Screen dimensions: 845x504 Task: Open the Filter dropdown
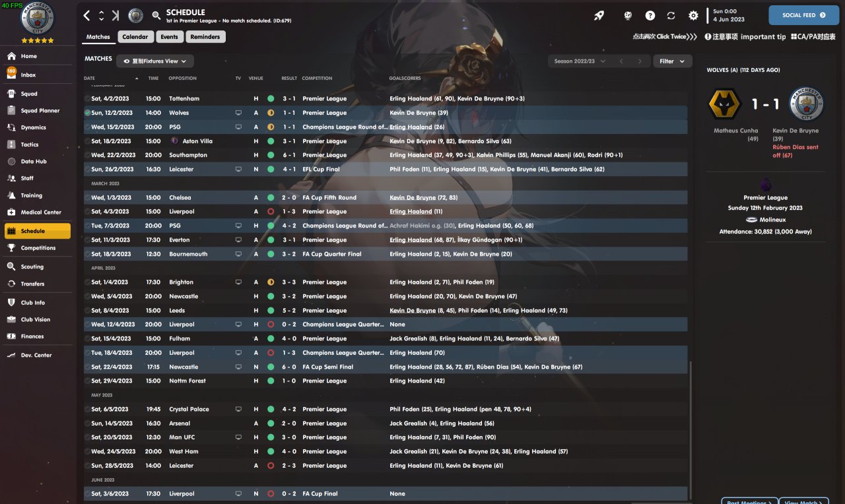coord(672,61)
